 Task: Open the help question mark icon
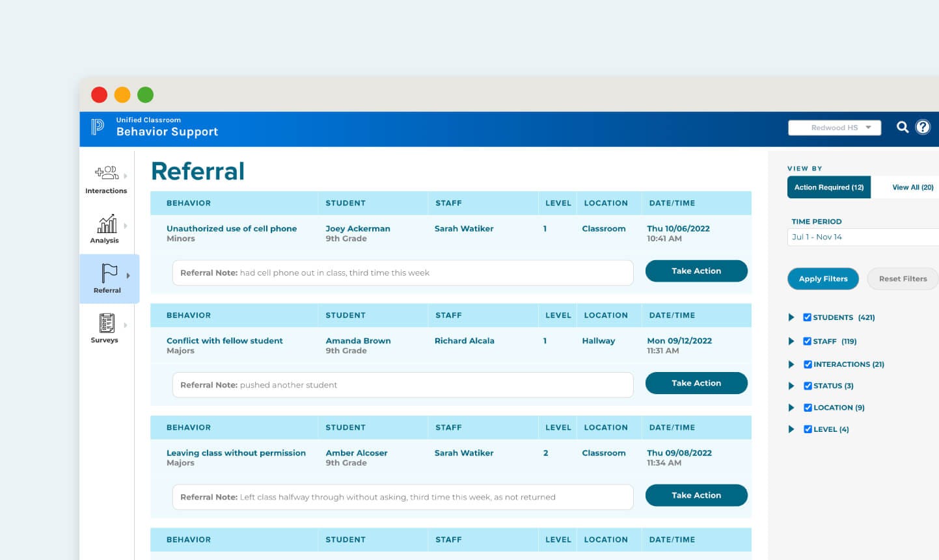(x=923, y=127)
